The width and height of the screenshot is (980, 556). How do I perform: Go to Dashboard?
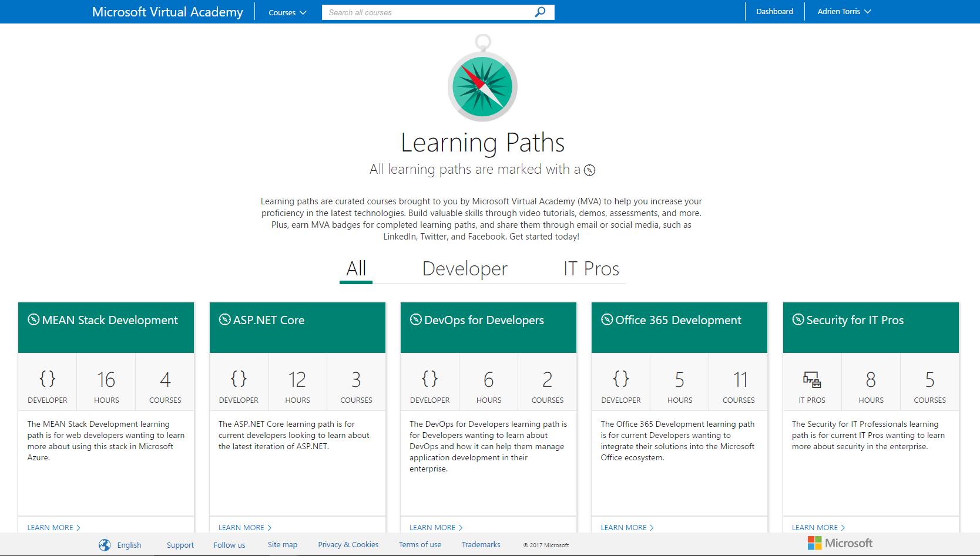pos(774,12)
